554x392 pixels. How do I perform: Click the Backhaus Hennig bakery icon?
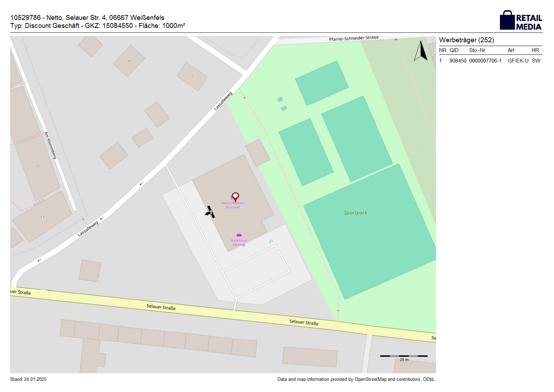click(239, 235)
